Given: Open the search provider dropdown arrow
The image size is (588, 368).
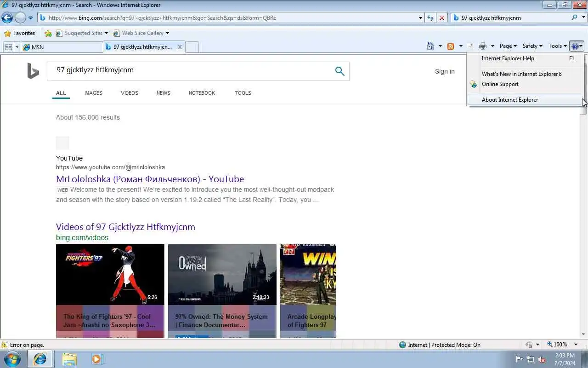Looking at the screenshot, I should (582, 18).
